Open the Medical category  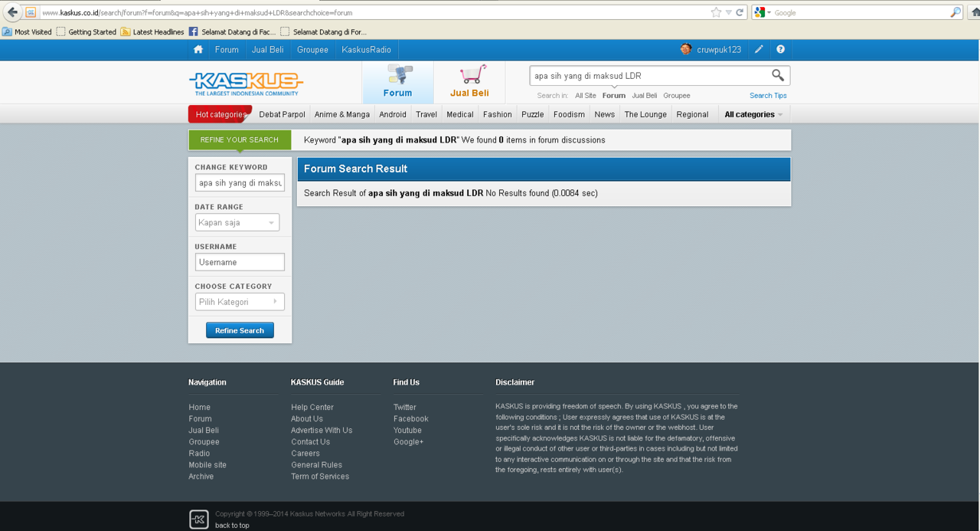pyautogui.click(x=460, y=114)
